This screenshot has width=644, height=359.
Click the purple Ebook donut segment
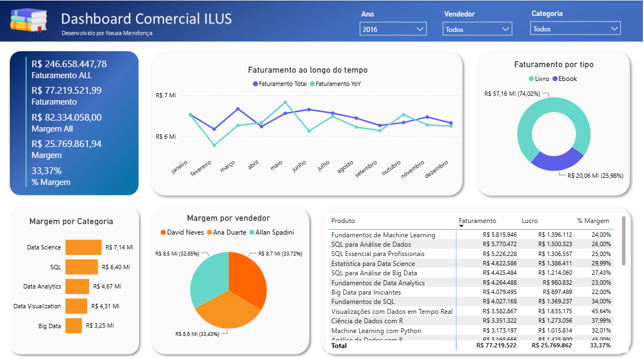click(x=557, y=161)
